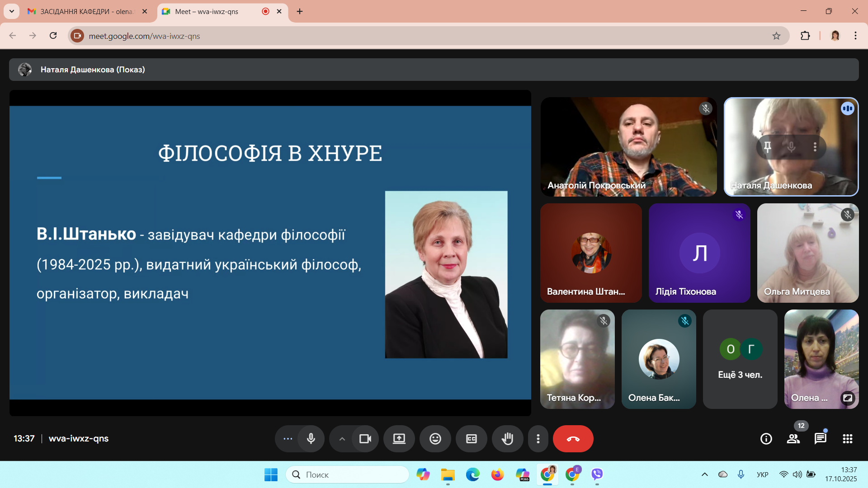Open the chat messages panel
The width and height of the screenshot is (868, 488).
pos(820,439)
